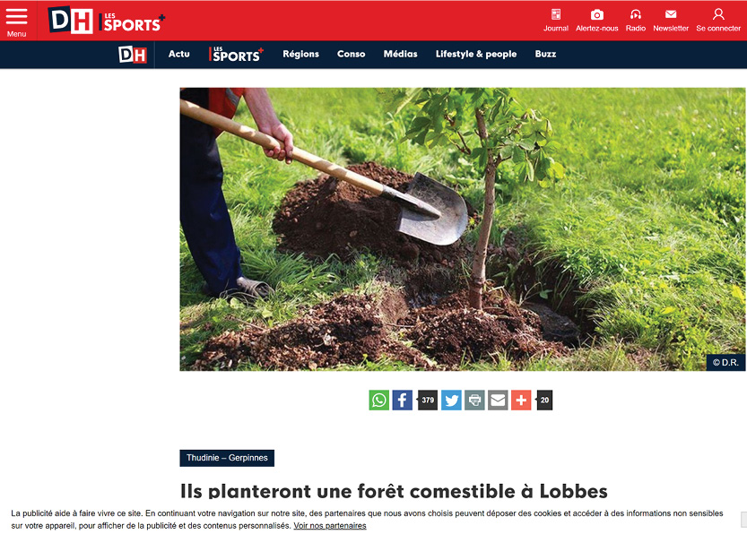Click the Journal icon in header
Image resolution: width=747 pixels, height=560 pixels.
point(555,14)
